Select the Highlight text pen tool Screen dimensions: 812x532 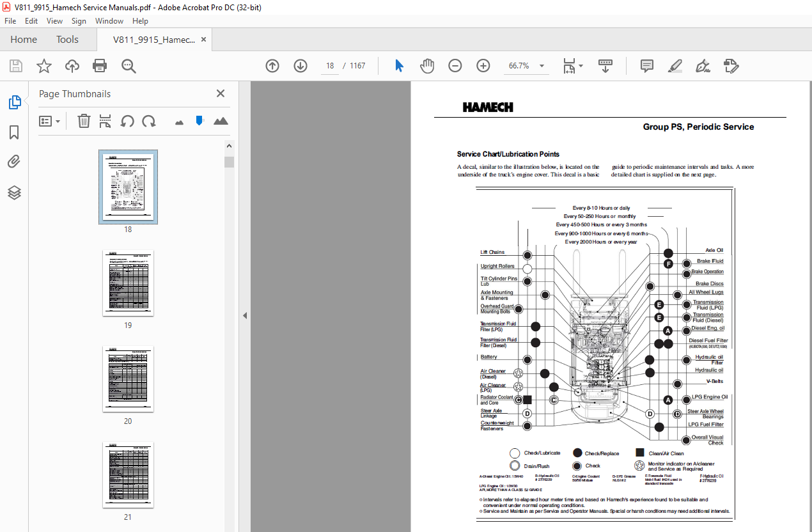click(675, 66)
